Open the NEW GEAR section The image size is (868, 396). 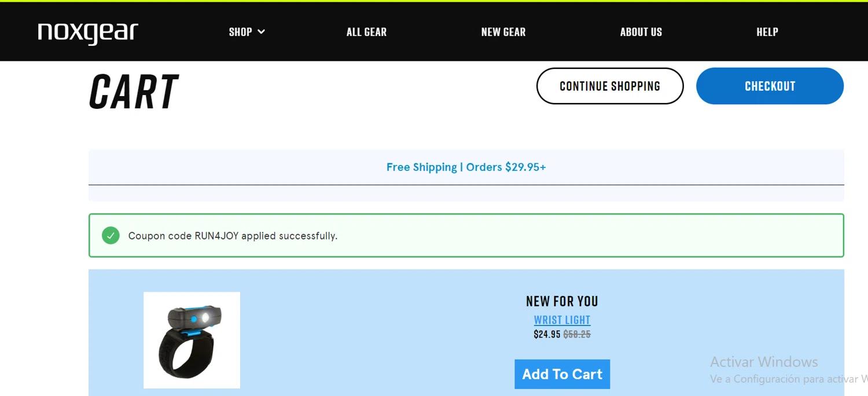(x=503, y=32)
